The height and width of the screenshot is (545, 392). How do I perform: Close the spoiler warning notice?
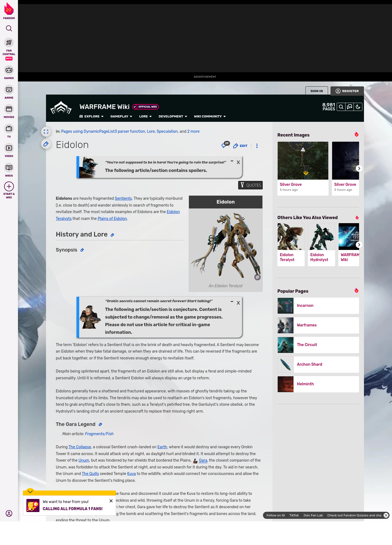click(238, 162)
